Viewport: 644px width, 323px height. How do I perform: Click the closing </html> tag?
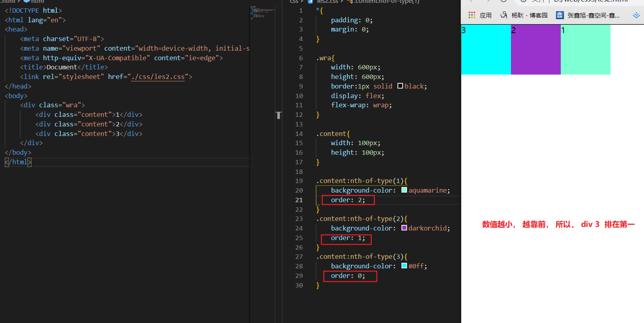click(18, 162)
